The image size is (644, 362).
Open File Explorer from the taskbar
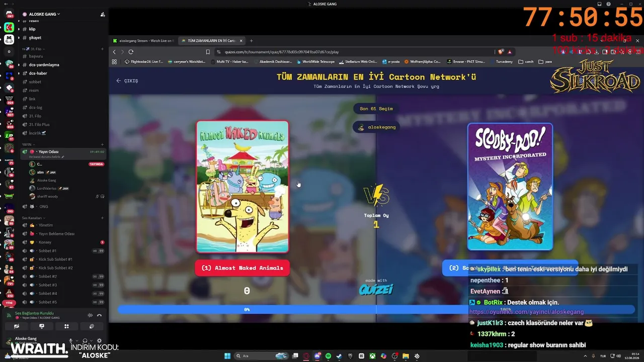406,356
